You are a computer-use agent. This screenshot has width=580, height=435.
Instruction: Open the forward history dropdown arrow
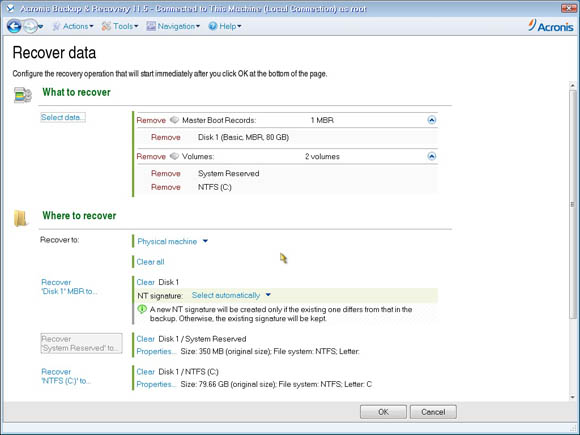click(41, 27)
